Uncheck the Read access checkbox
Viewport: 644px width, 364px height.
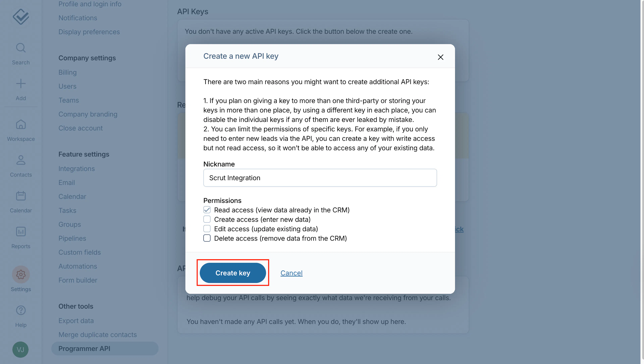click(207, 210)
